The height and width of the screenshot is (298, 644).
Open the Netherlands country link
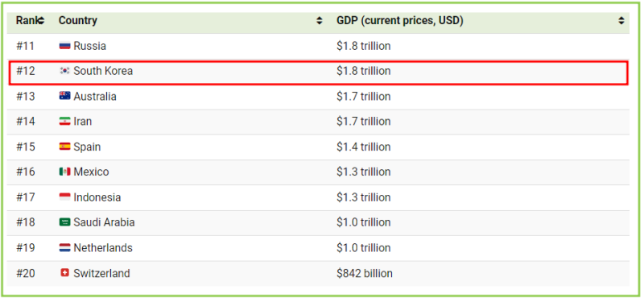[x=103, y=248]
